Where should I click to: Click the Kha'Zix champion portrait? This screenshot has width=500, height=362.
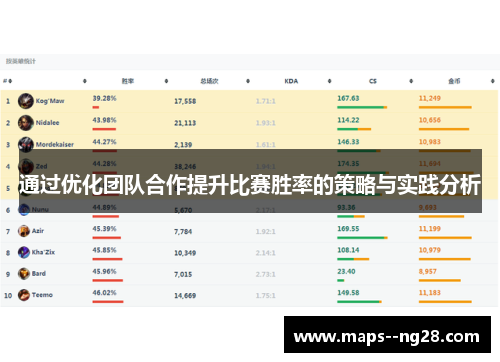[x=24, y=252]
